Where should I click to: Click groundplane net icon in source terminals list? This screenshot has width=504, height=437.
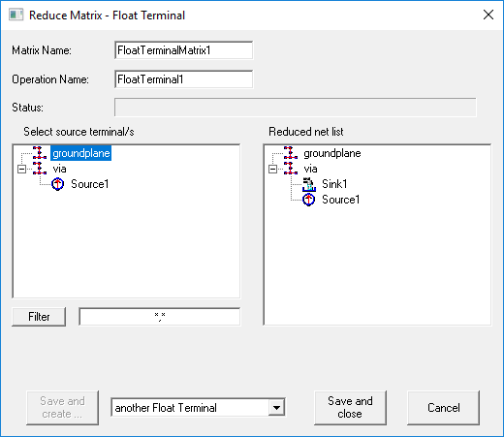(x=40, y=153)
